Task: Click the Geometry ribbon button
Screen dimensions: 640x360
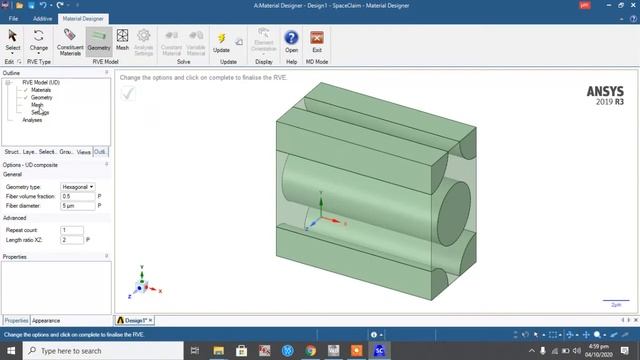Action: tap(99, 41)
